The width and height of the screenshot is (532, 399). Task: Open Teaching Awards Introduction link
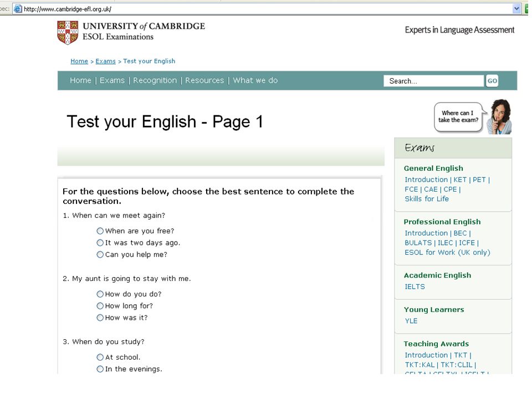tap(426, 355)
